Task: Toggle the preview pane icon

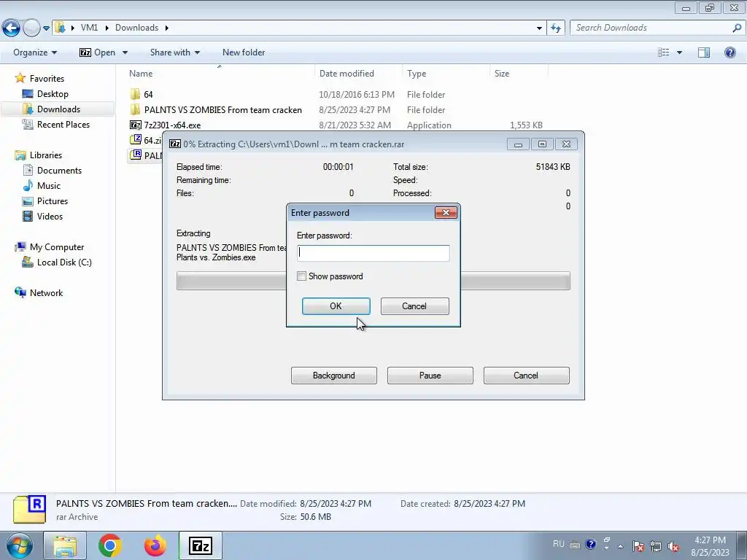Action: point(704,52)
